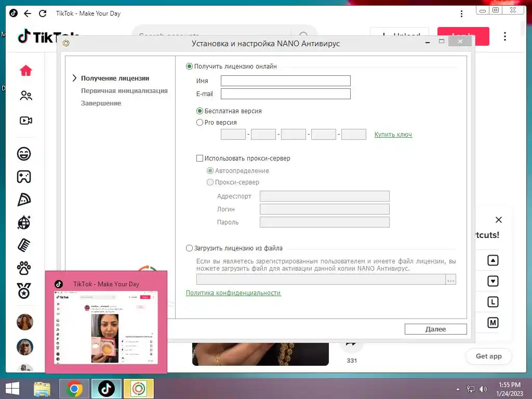Switch to NANO Antivirus installer on taskbar
The height and width of the screenshot is (399, 532).
139,389
